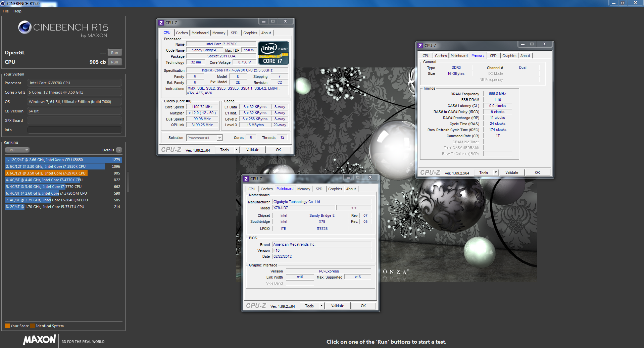
Task: Select the Core i7-3930K ranking row
Action: click(63, 166)
